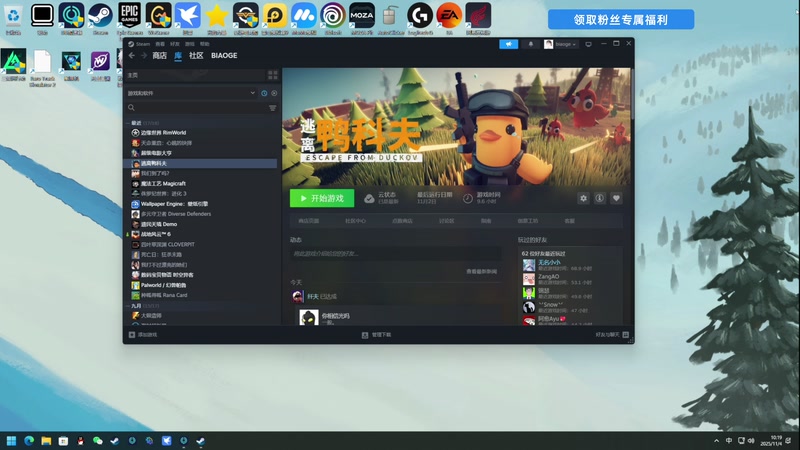Open game settings gear icon

(x=583, y=198)
